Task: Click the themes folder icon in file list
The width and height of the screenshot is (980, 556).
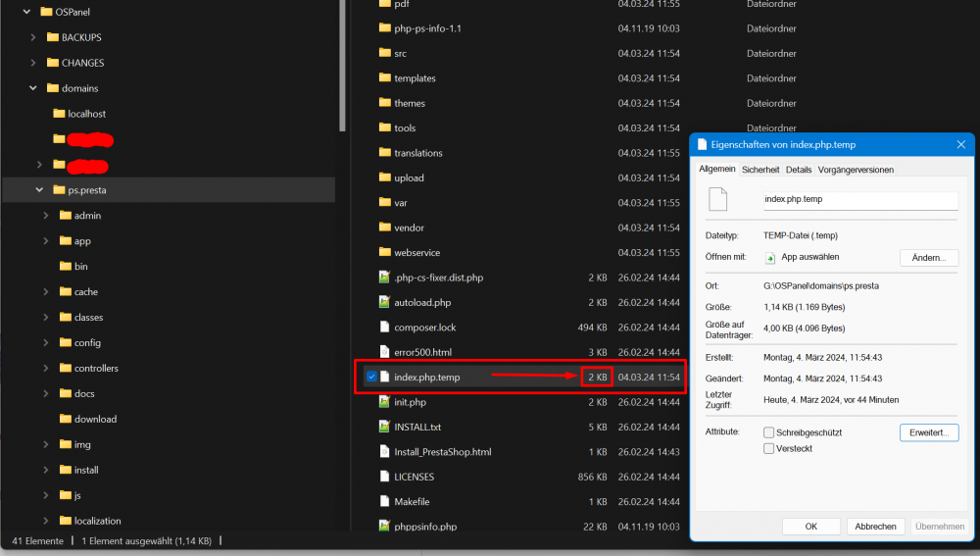Action: 384,103
